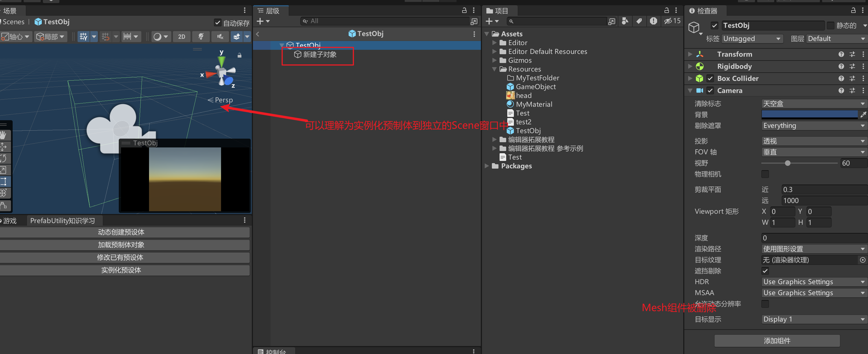Lock the Inspector panel padlock
The image size is (868, 354).
(x=853, y=10)
